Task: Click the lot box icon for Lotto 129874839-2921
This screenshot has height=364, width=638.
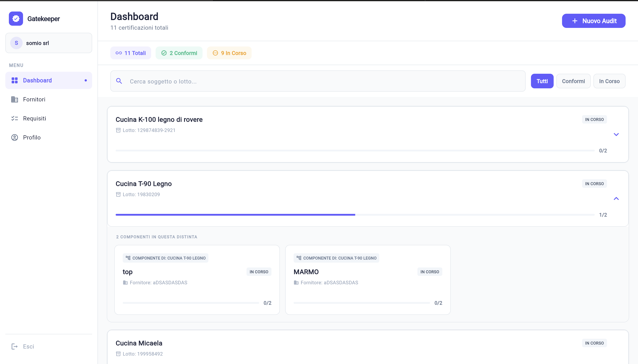Action: pos(118,130)
